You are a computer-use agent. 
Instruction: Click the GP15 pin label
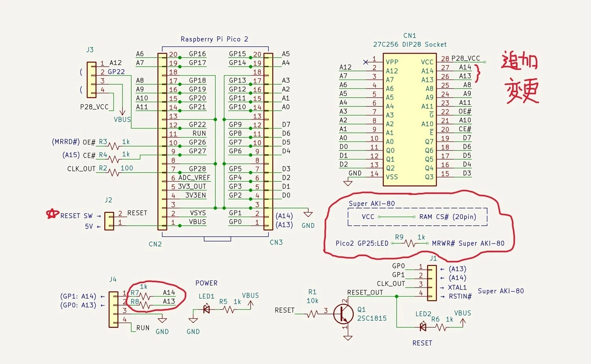click(x=238, y=54)
